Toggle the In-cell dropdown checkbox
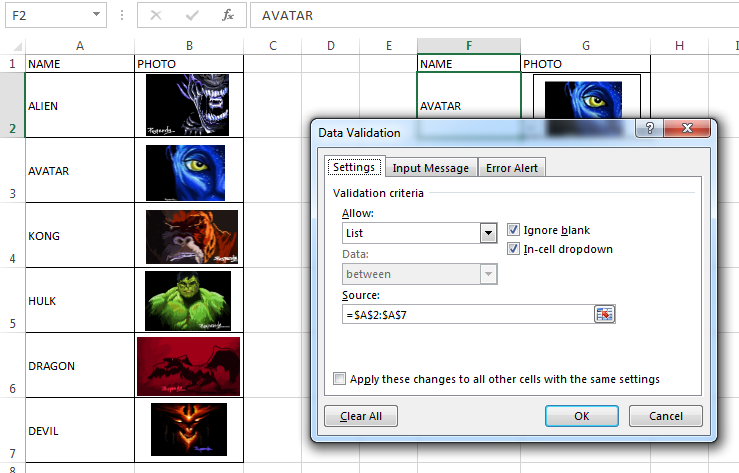 [x=513, y=249]
